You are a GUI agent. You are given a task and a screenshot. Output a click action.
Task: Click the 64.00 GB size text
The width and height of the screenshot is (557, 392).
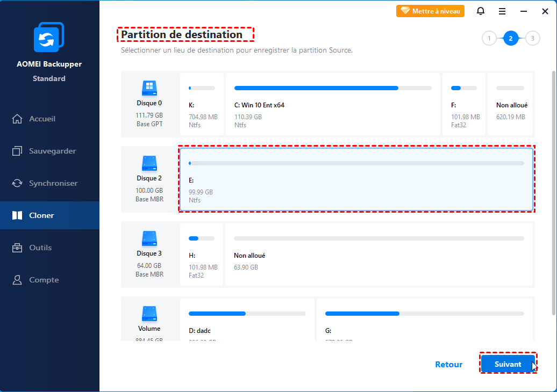click(149, 266)
